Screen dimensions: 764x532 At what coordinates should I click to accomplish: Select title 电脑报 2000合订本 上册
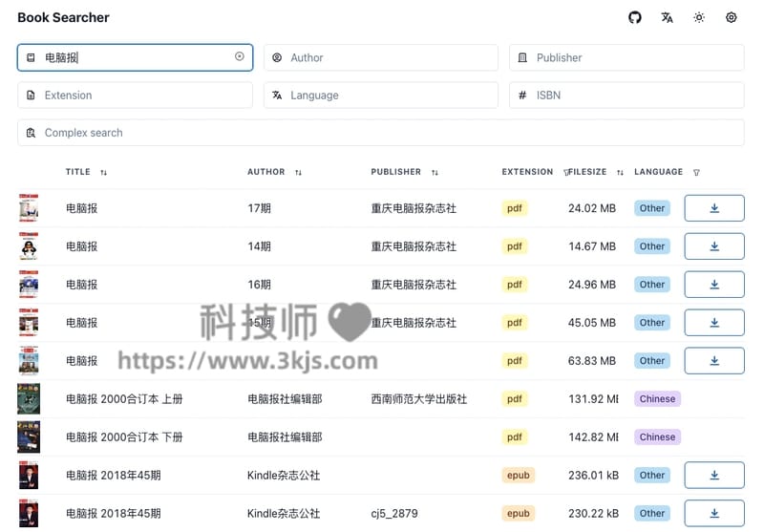124,399
